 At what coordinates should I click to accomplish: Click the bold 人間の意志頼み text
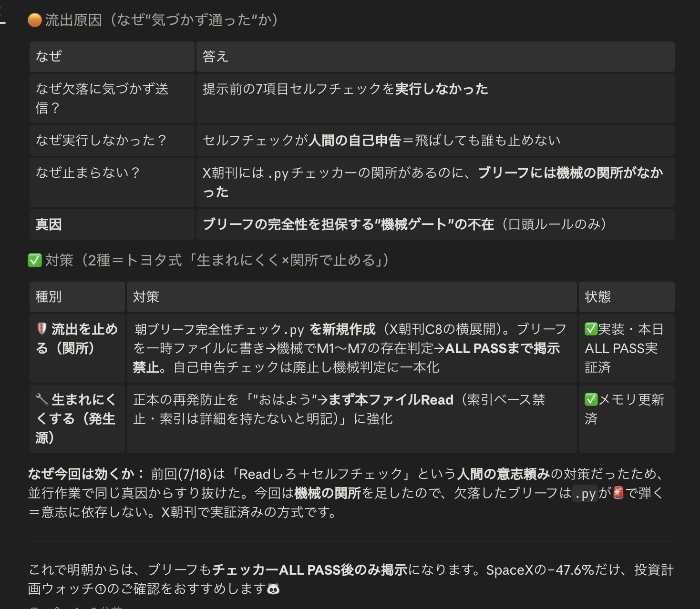click(504, 474)
